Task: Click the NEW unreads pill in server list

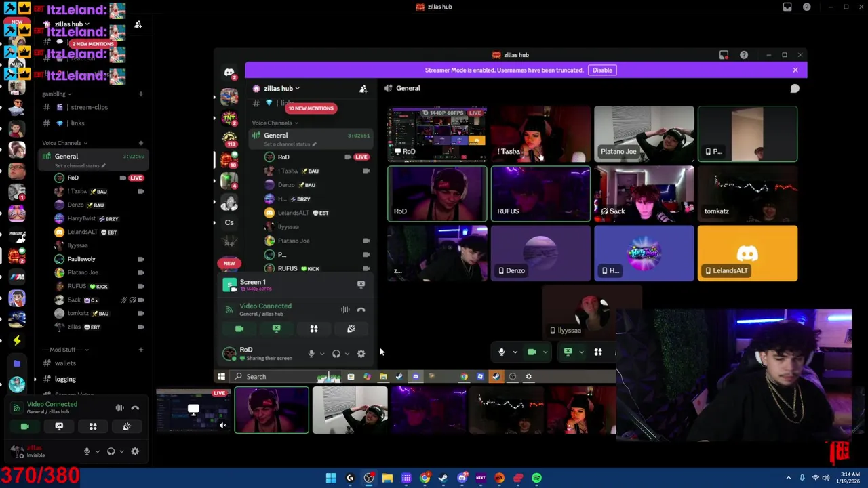Action: click(229, 263)
